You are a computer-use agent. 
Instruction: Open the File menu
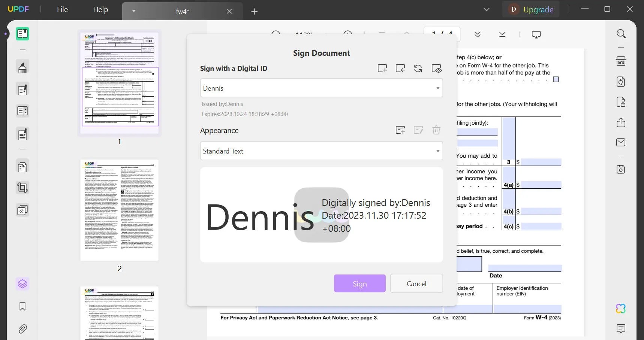pyautogui.click(x=62, y=9)
